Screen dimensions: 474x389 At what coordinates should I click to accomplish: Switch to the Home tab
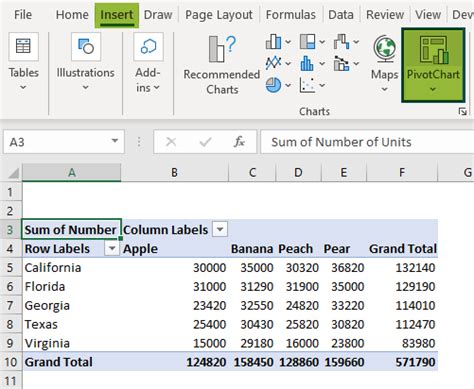point(72,15)
